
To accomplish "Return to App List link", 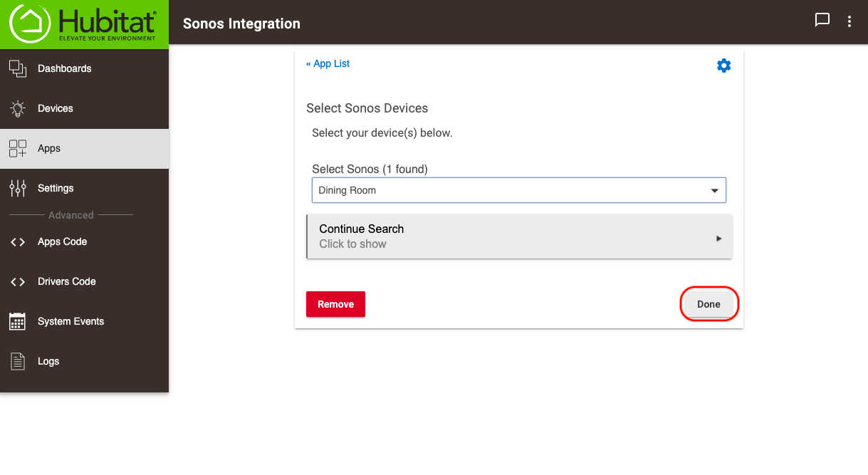I will click(x=328, y=63).
